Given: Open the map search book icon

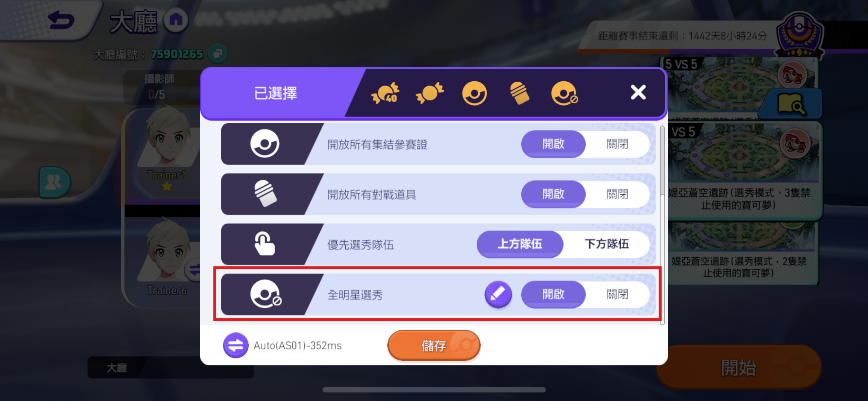Looking at the screenshot, I should (x=791, y=104).
